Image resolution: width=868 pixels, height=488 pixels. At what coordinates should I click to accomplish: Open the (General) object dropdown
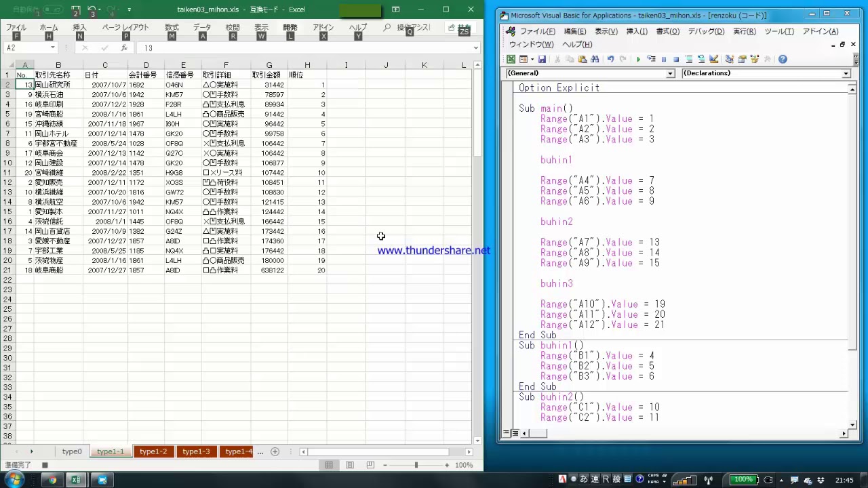coord(670,73)
